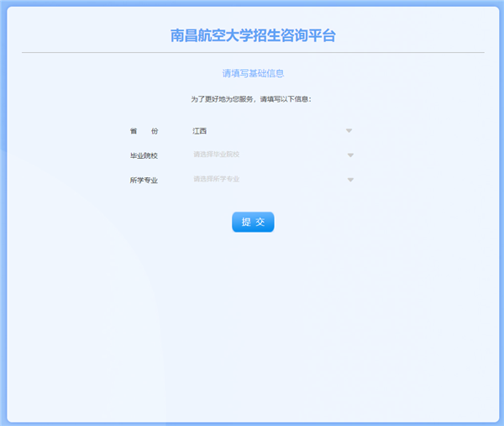The image size is (504, 426).
Task: Click the 所学专业 field label
Action: 144,180
